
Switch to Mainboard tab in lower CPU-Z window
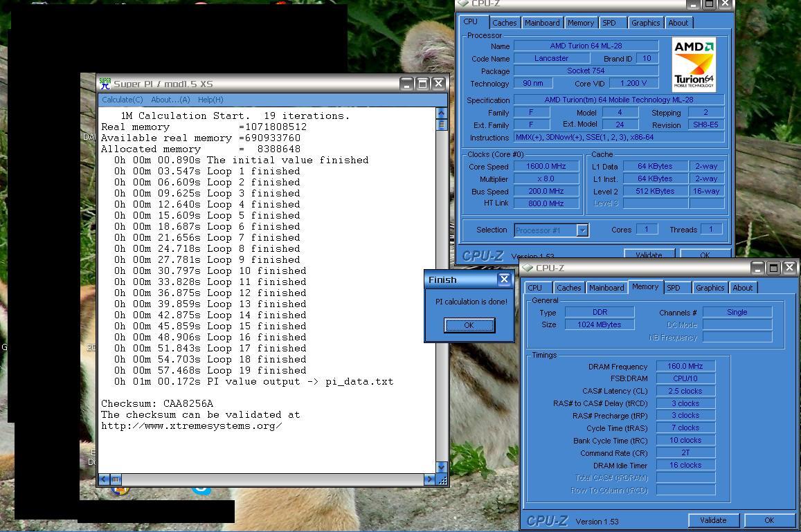[606, 288]
